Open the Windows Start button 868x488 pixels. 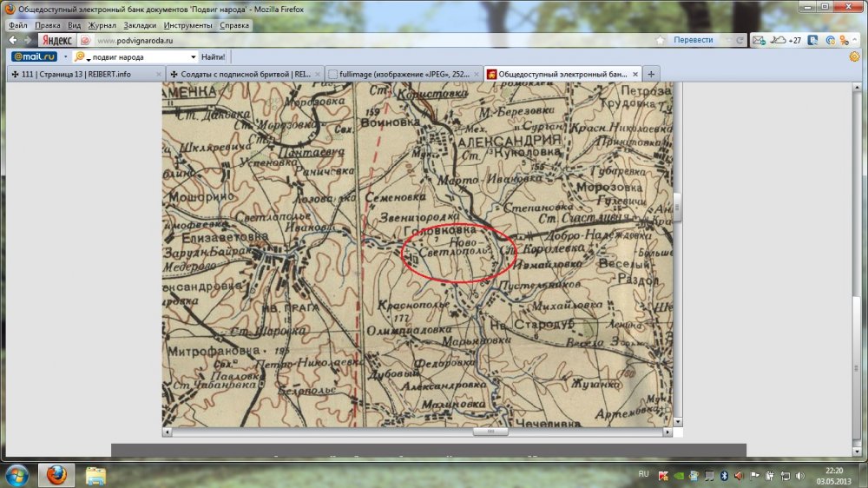pos(16,475)
